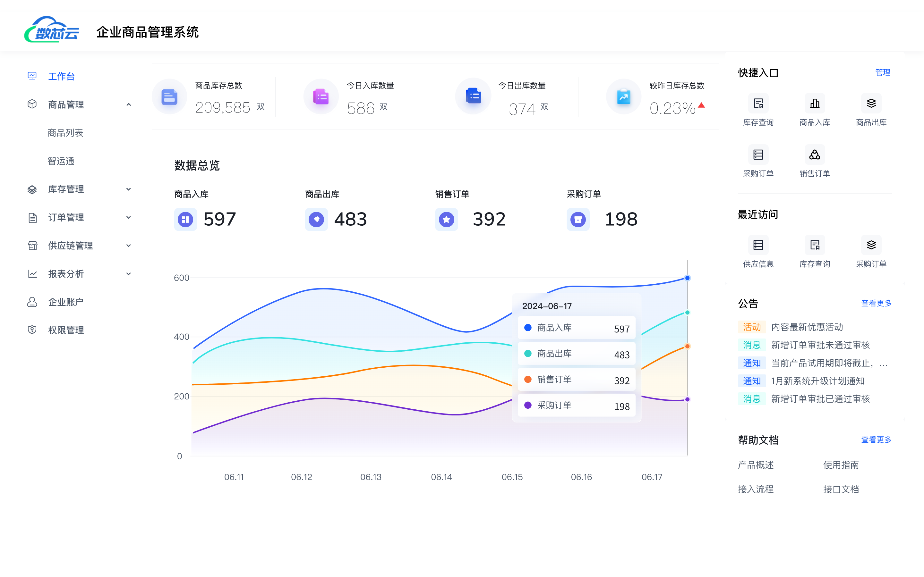The image size is (924, 577).
Task: Click the 商品出库 quick entry icon
Action: (871, 103)
